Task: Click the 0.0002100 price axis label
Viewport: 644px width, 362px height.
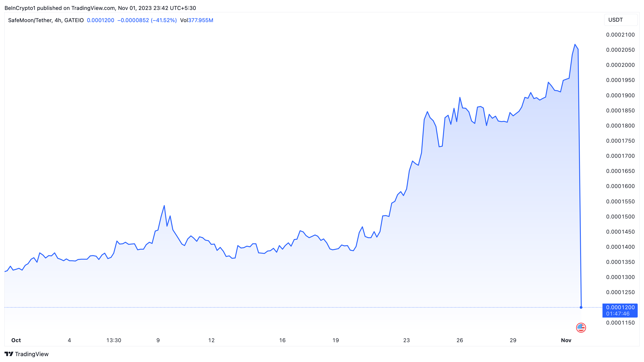Action: coord(620,35)
